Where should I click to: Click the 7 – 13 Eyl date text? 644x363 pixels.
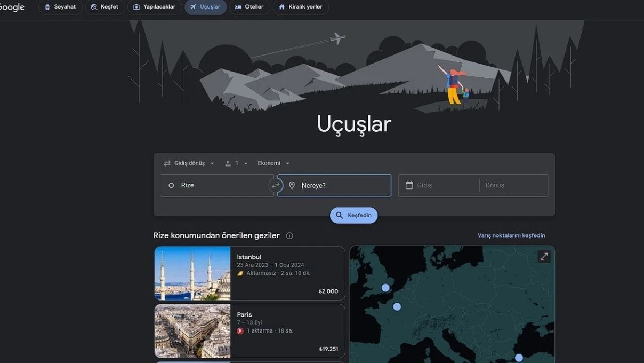point(249,322)
